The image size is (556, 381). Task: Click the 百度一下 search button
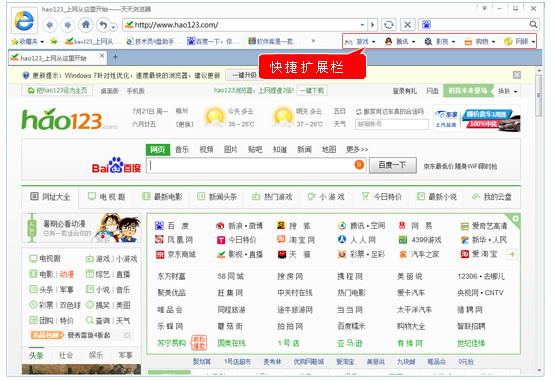(x=392, y=165)
